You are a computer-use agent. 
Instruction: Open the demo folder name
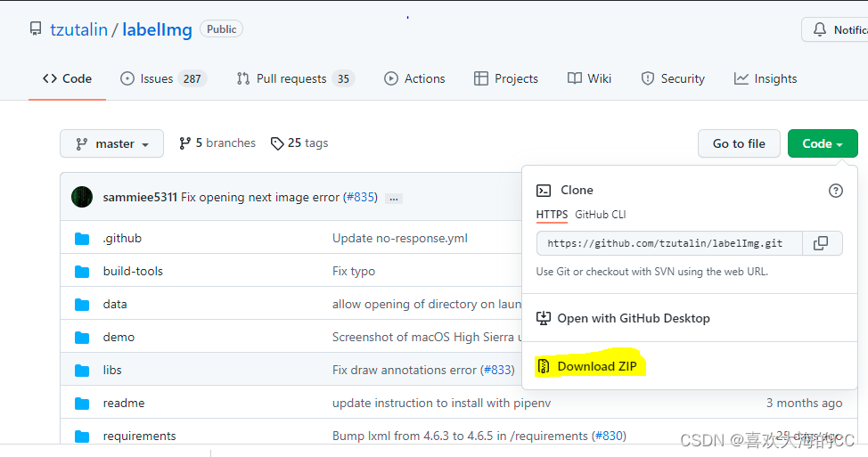coord(119,337)
